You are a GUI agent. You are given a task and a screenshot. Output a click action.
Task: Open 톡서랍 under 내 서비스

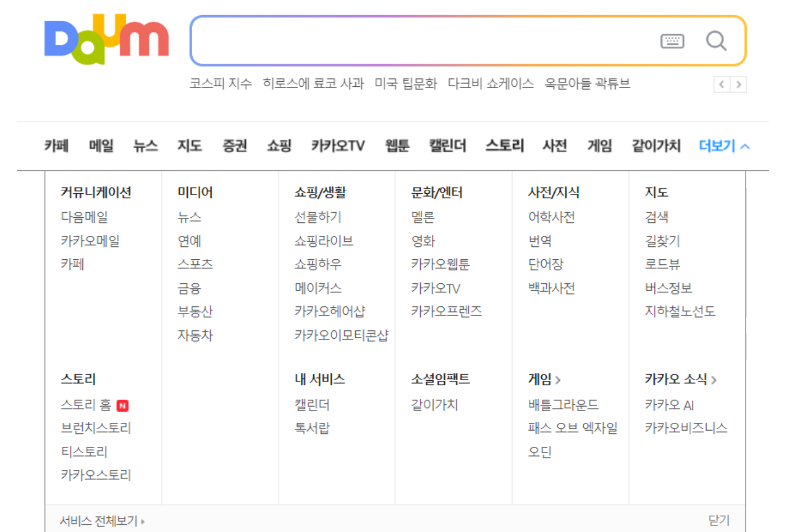312,428
